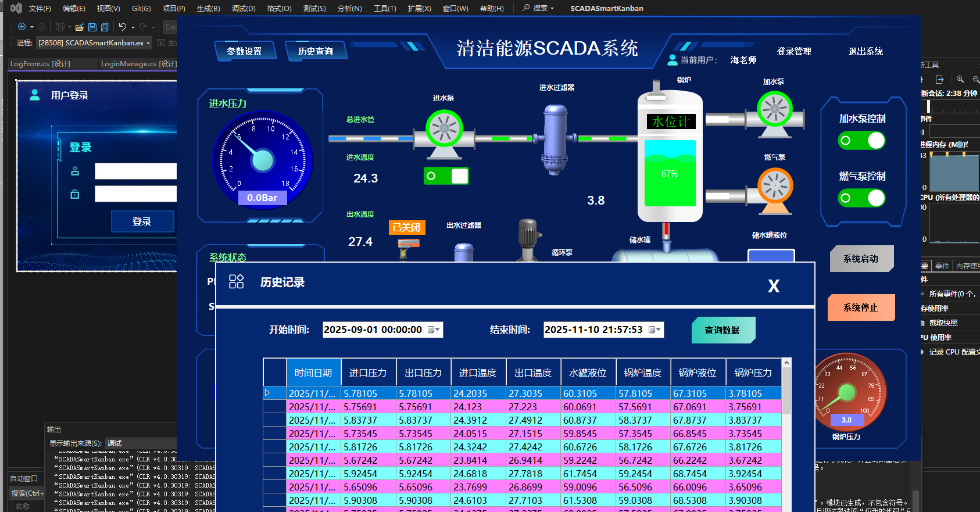The width and height of the screenshot is (980, 512).
Task: Click the Save All toolbar icon
Action: point(105,27)
